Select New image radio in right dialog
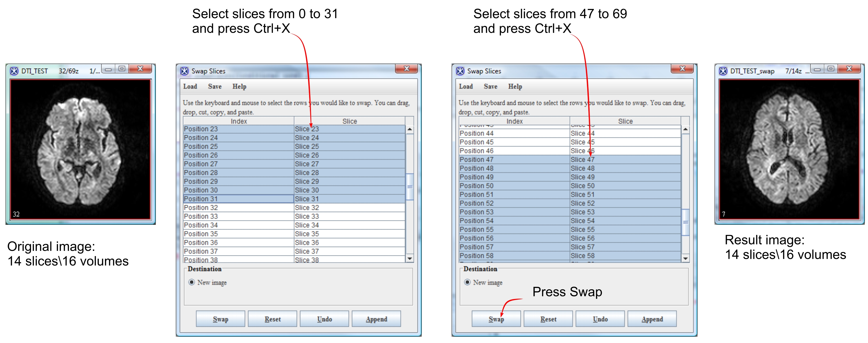Screen dimensions: 868x343 [467, 282]
